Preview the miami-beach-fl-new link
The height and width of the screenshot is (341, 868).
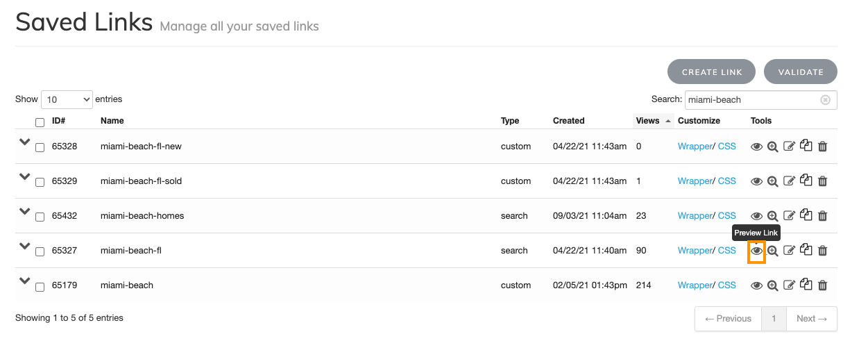coord(756,147)
